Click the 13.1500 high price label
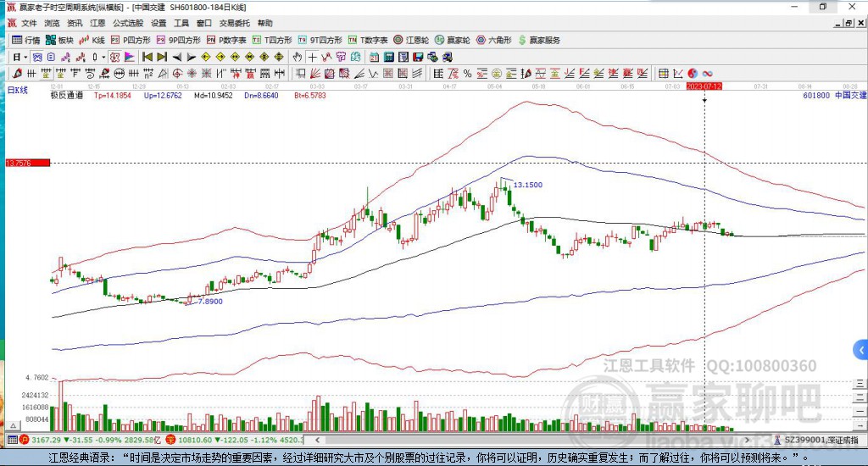This screenshot has width=868, height=466. point(527,185)
